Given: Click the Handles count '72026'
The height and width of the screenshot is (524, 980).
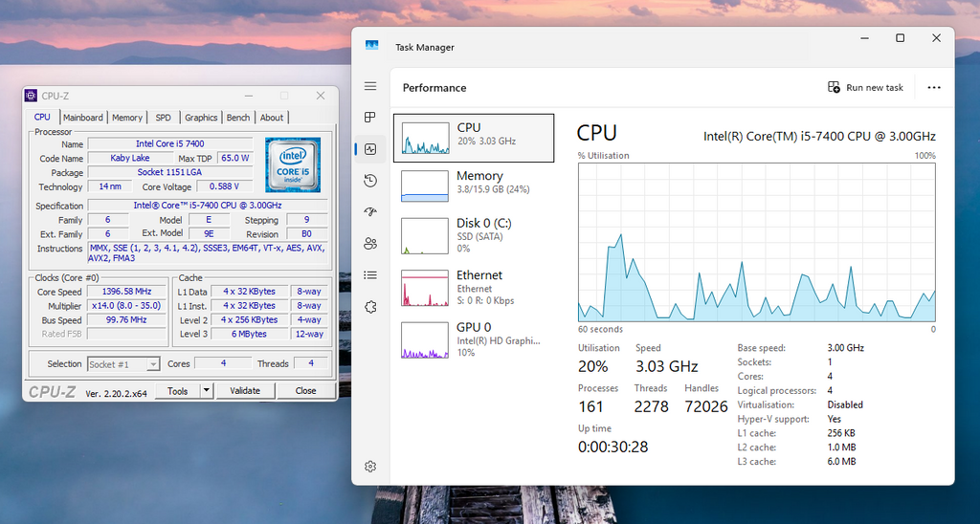Looking at the screenshot, I should pos(705,407).
